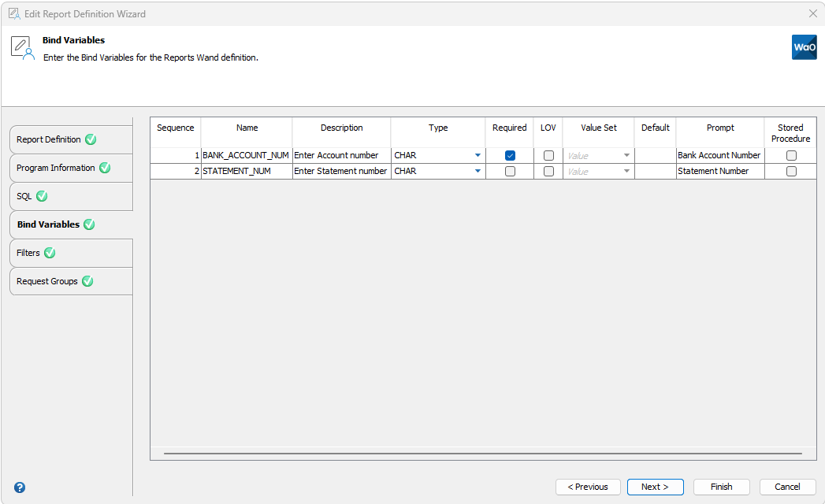Click the horizontal scrollbar below the grid
Viewport: 825px width, 504px height.
[483, 454]
